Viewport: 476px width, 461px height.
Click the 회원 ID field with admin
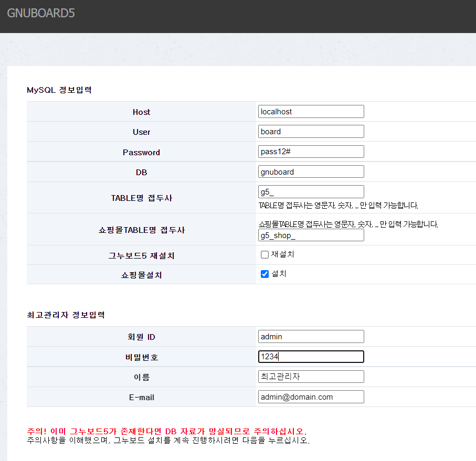311,337
